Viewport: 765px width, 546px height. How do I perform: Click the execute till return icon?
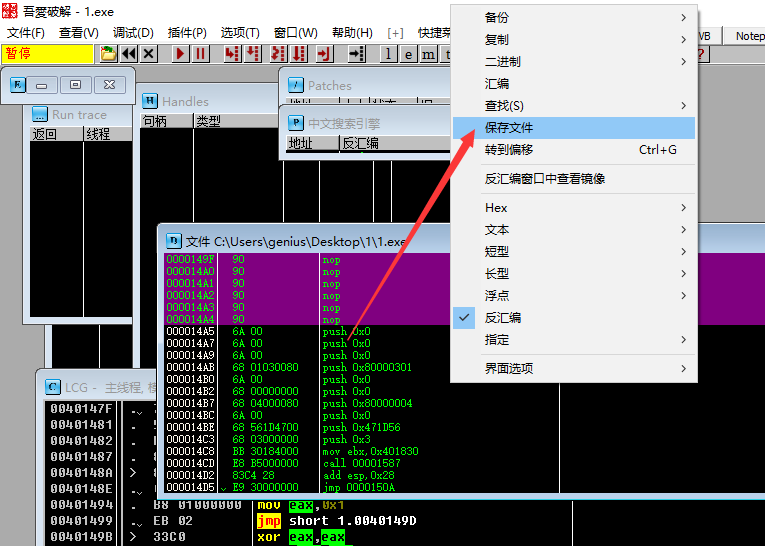[324, 54]
